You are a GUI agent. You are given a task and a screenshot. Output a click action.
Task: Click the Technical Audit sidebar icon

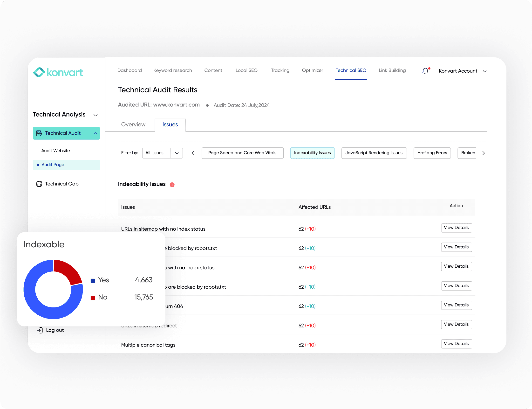tap(39, 133)
